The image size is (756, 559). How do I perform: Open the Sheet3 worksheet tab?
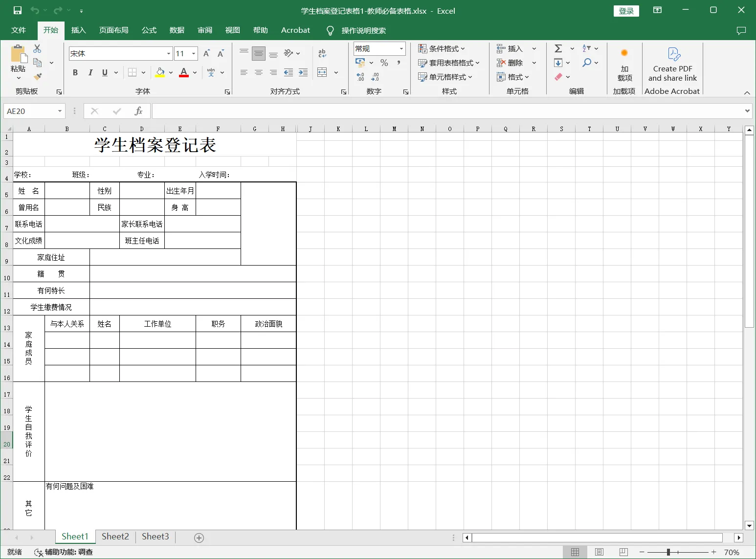click(x=156, y=537)
